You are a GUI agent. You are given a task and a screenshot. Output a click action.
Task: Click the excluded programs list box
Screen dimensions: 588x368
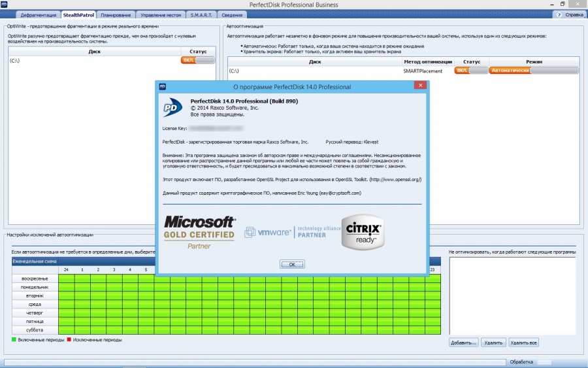pos(512,295)
